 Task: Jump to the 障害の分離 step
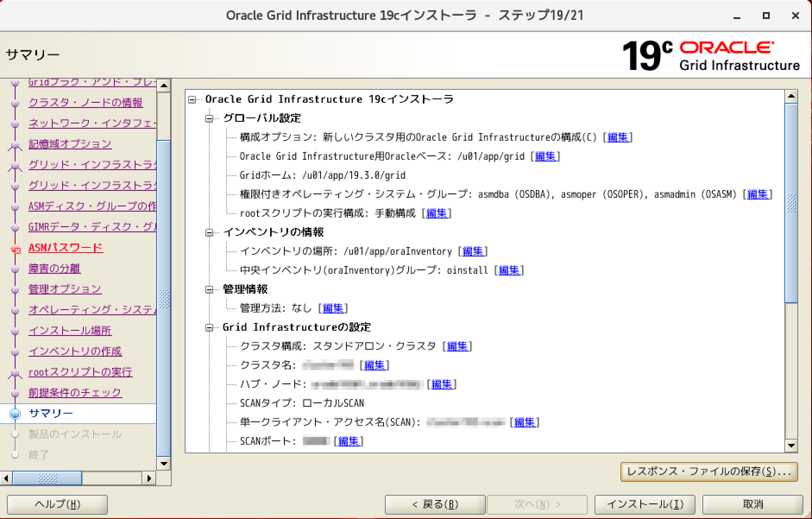pos(54,269)
